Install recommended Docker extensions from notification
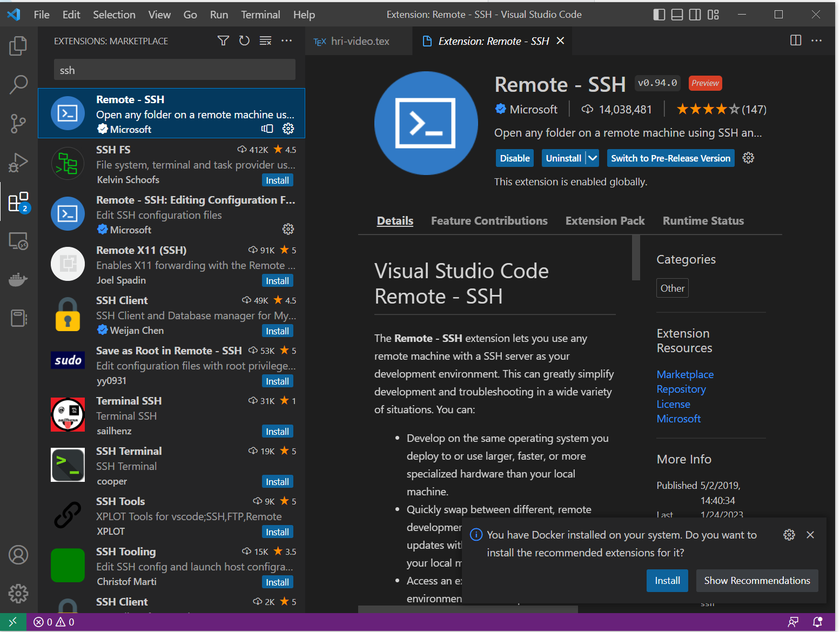 point(667,581)
